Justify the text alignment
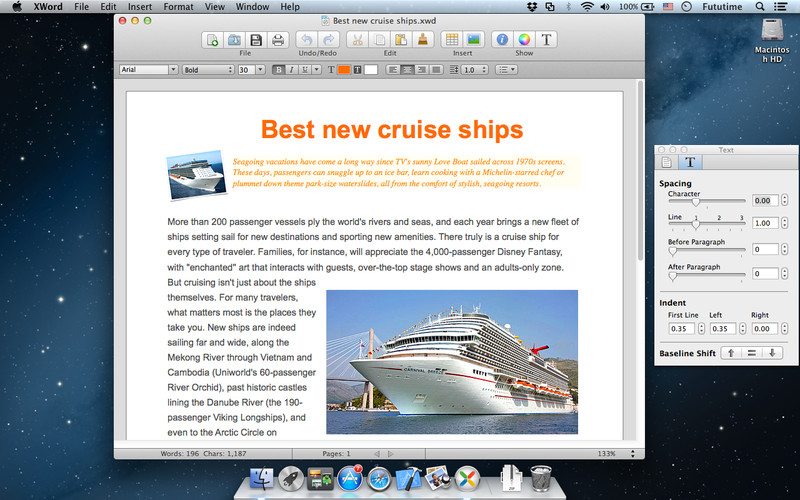This screenshot has height=500, width=800. point(436,70)
